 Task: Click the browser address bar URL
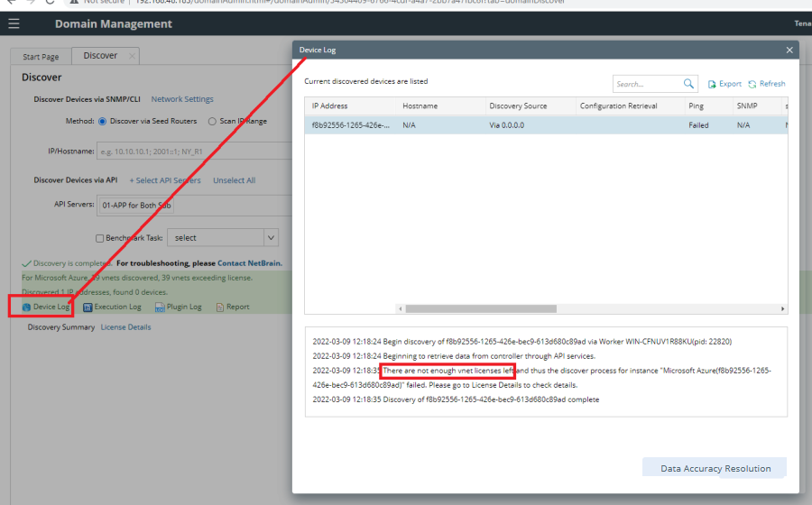[x=349, y=2]
